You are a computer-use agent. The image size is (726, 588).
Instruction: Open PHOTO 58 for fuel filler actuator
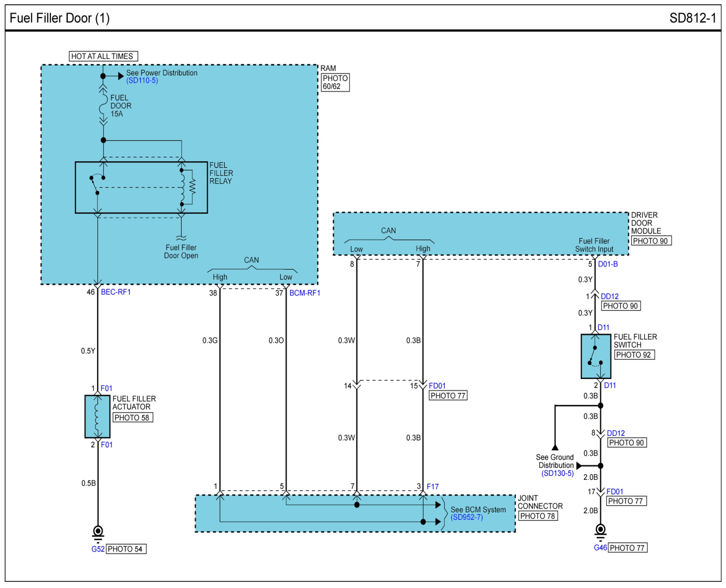pos(132,418)
